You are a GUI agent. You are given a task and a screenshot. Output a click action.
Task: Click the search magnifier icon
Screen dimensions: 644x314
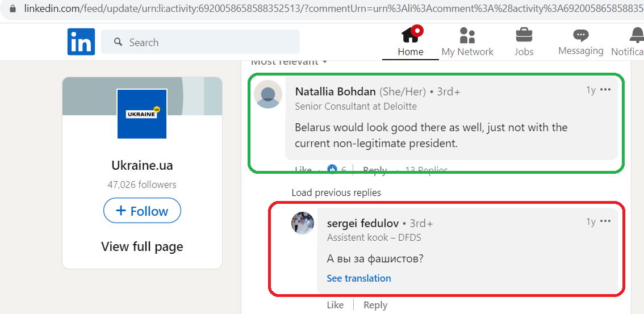pyautogui.click(x=118, y=42)
